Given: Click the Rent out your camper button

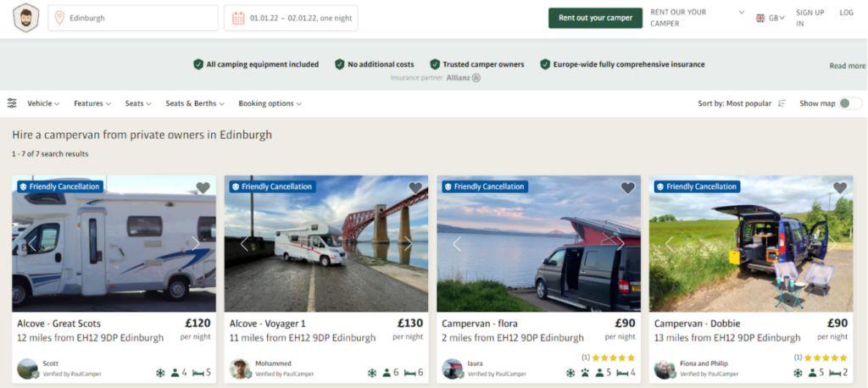Looking at the screenshot, I should [595, 18].
